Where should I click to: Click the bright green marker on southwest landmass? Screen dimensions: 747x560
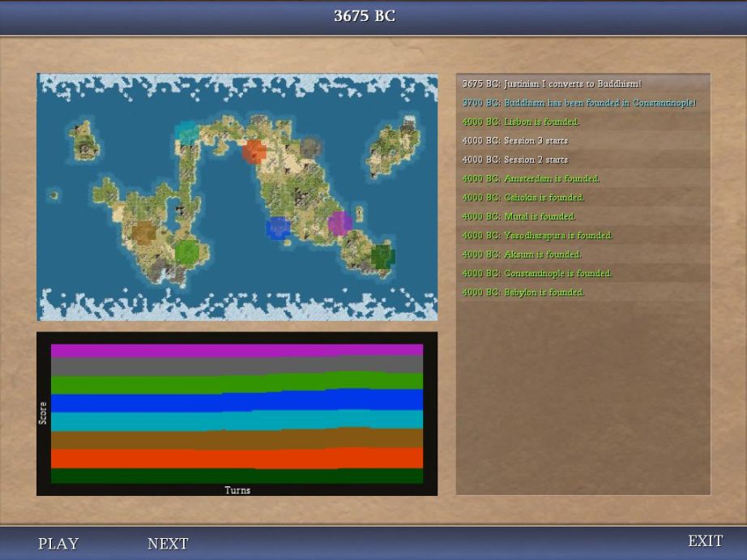(187, 252)
